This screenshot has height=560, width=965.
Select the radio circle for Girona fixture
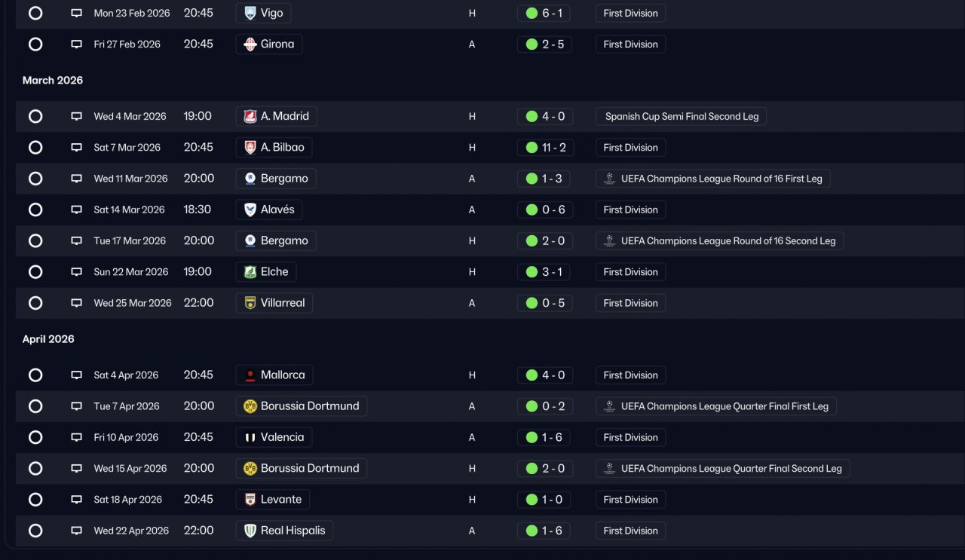click(x=35, y=44)
